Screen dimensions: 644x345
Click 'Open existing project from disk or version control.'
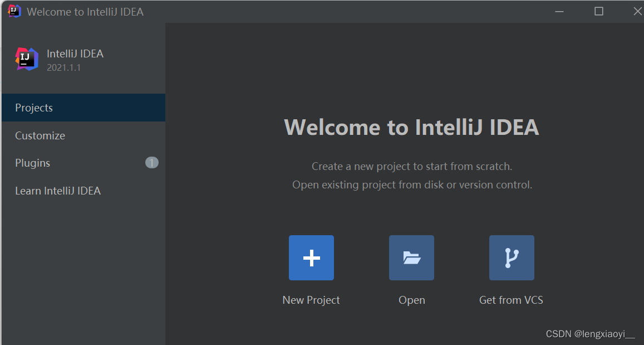[412, 185]
